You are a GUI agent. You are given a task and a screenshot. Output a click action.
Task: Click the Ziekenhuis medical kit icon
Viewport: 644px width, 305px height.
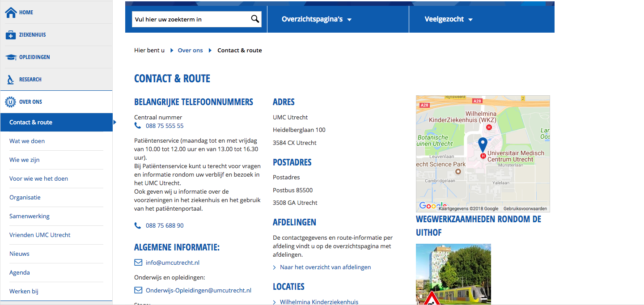tap(11, 35)
